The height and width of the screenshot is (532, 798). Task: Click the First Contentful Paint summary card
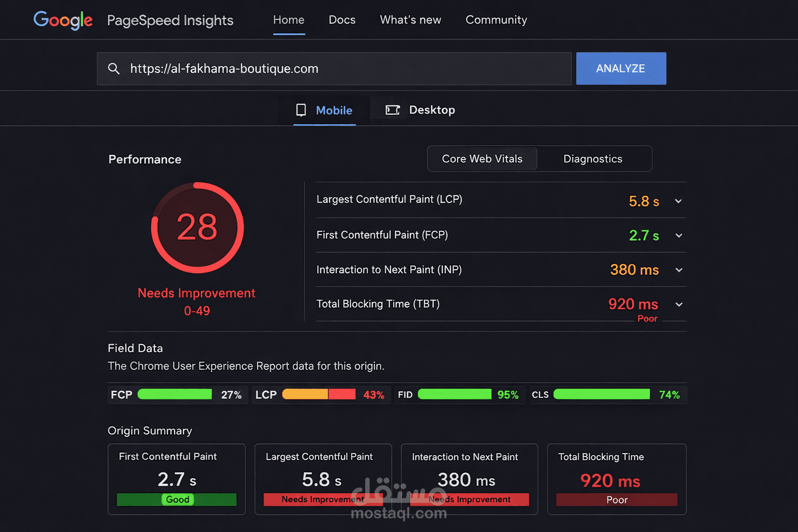177,479
